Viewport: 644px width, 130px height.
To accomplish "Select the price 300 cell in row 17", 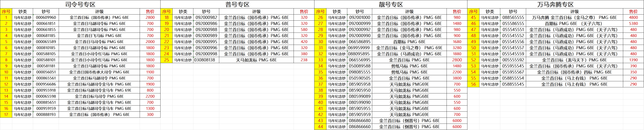I will tap(150, 115).
